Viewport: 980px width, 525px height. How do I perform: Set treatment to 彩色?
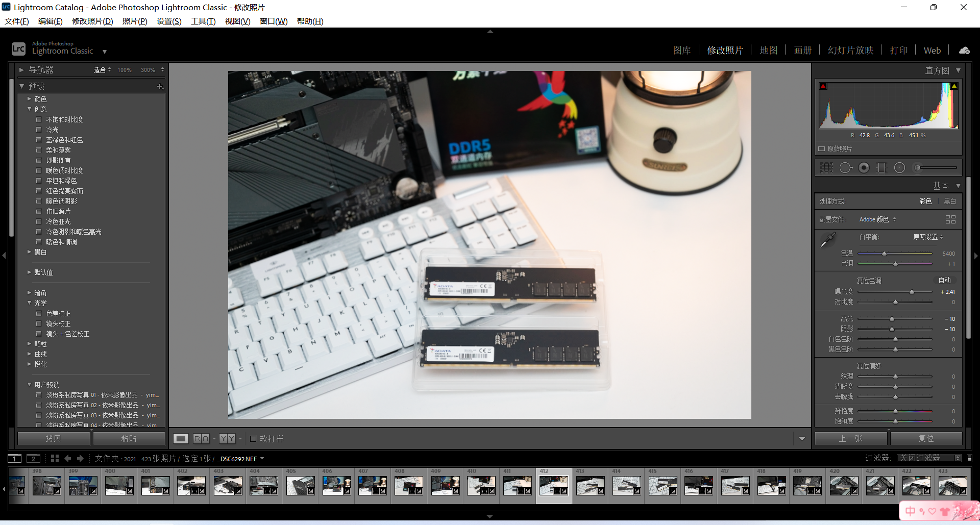click(x=925, y=201)
